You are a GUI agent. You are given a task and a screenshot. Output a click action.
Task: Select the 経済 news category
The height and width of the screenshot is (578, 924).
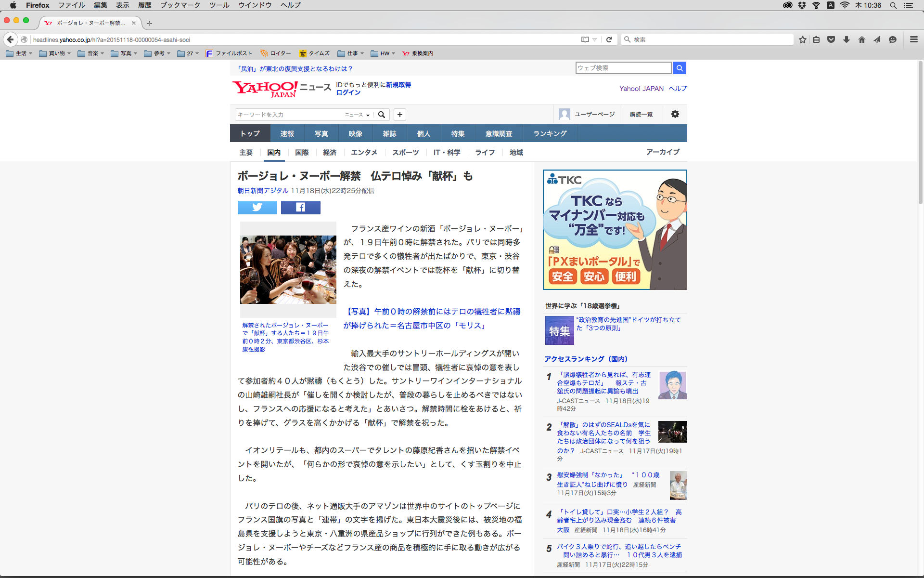330,152
